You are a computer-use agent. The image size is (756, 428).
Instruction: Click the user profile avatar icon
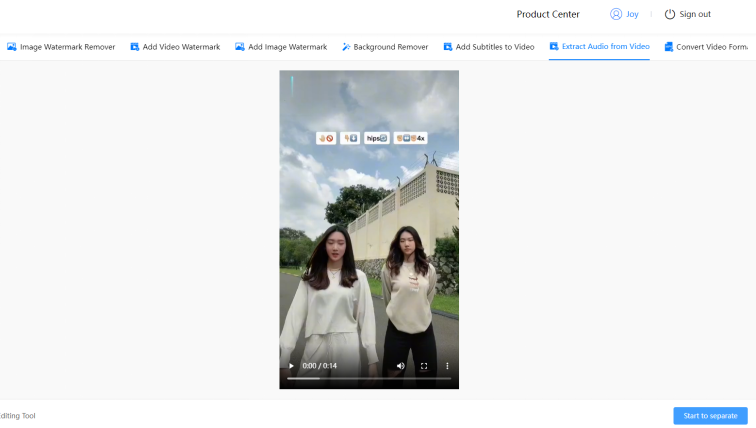[x=616, y=14]
